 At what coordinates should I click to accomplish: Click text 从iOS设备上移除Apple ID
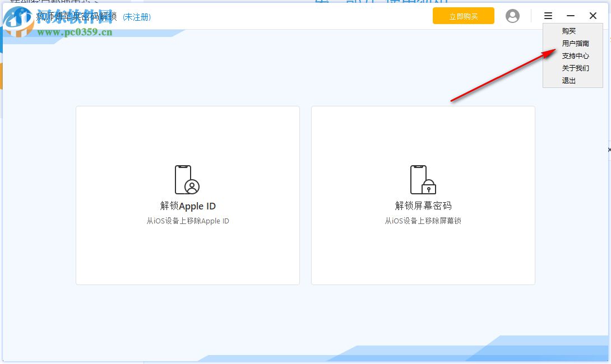(x=187, y=221)
